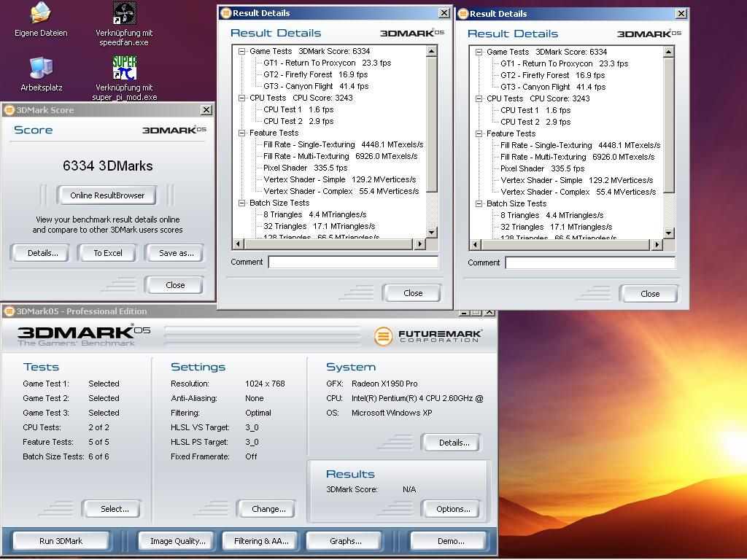Select Pixel Shader row in left list
This screenshot has width=747, height=560.
pyautogui.click(x=305, y=168)
